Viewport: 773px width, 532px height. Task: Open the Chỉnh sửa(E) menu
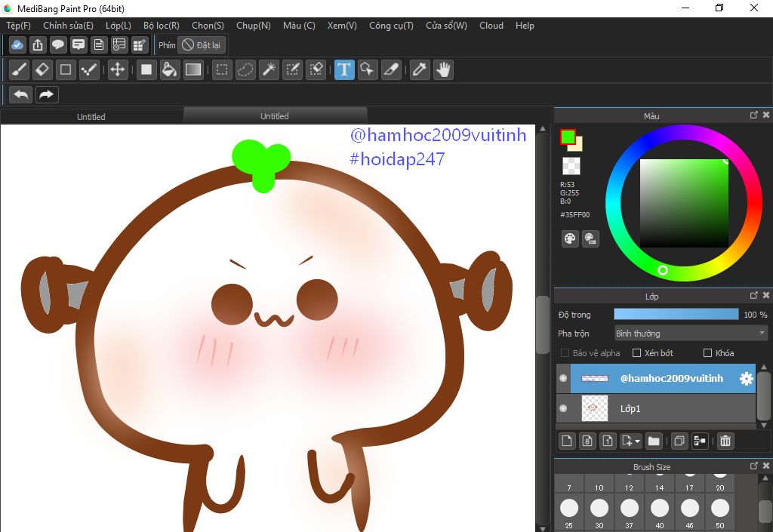pyautogui.click(x=68, y=26)
